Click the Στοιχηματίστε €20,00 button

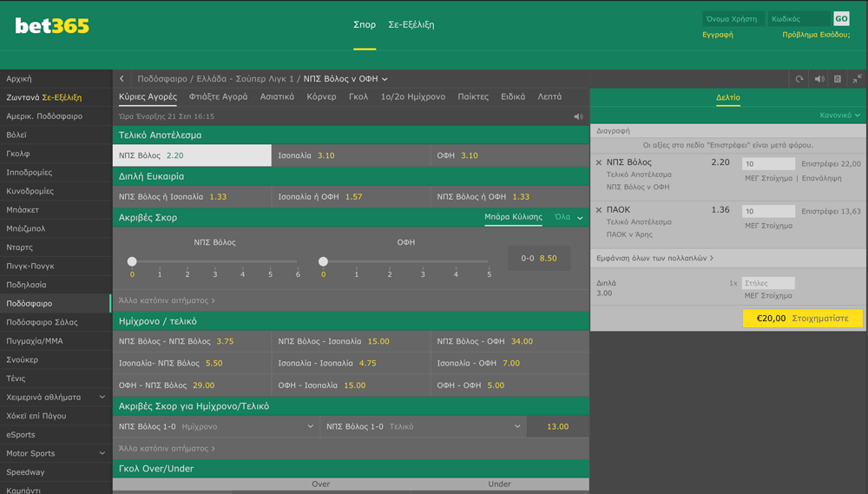point(803,319)
